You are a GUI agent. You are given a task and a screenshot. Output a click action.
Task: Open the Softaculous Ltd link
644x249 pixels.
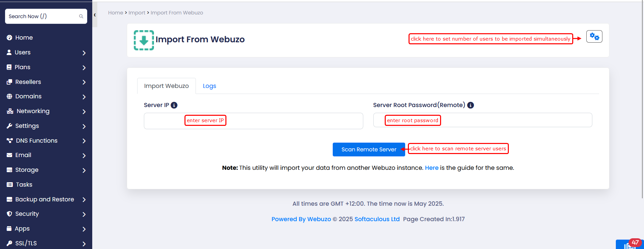pyautogui.click(x=377, y=219)
